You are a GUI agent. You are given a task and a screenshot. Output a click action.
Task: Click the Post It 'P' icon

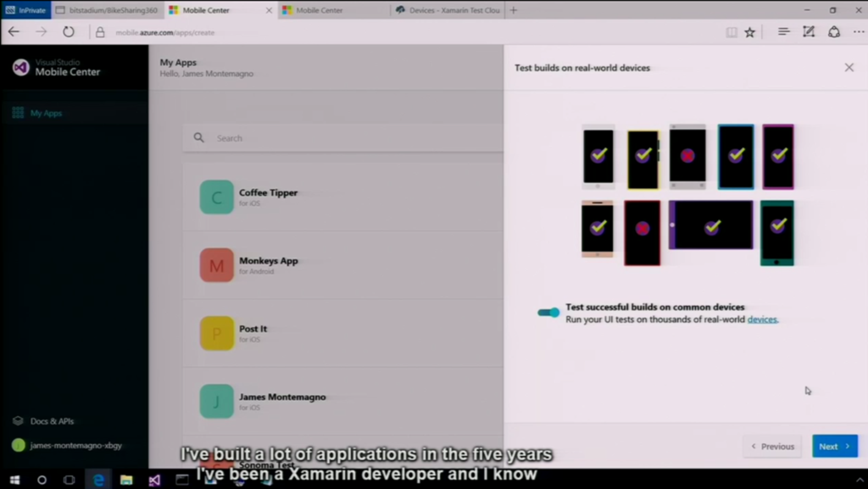tap(216, 333)
